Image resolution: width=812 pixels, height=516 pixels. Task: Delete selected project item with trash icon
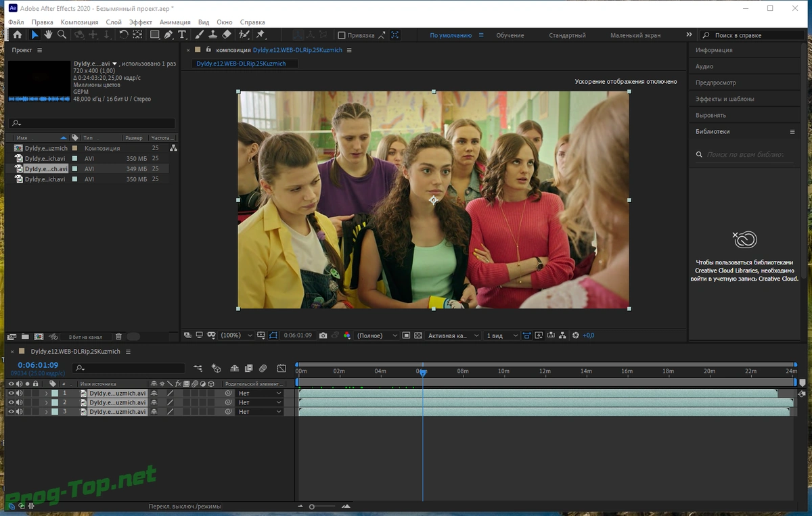point(118,336)
